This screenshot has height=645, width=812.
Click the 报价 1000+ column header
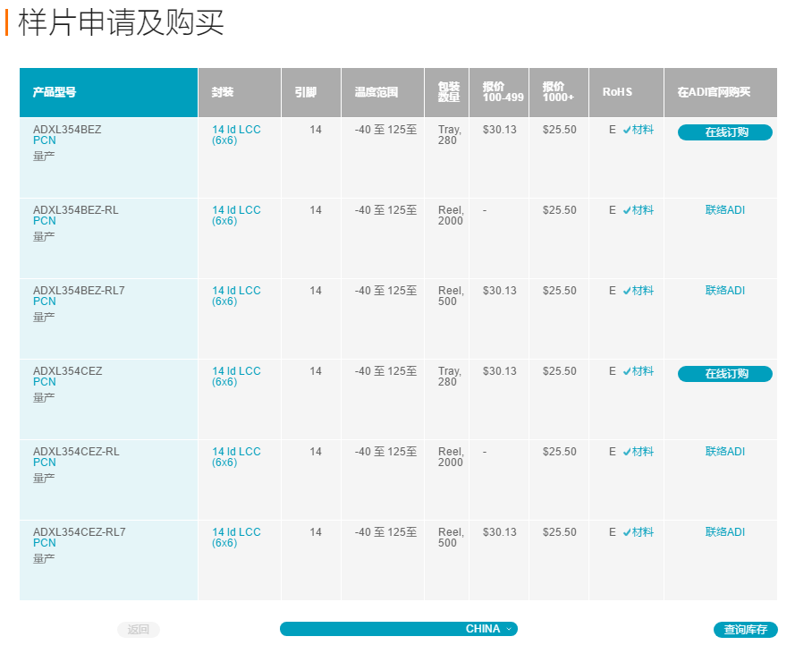[x=558, y=92]
